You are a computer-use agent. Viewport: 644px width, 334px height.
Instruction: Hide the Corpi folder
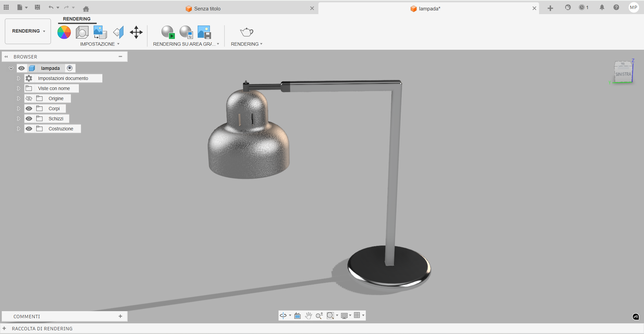[x=29, y=108]
